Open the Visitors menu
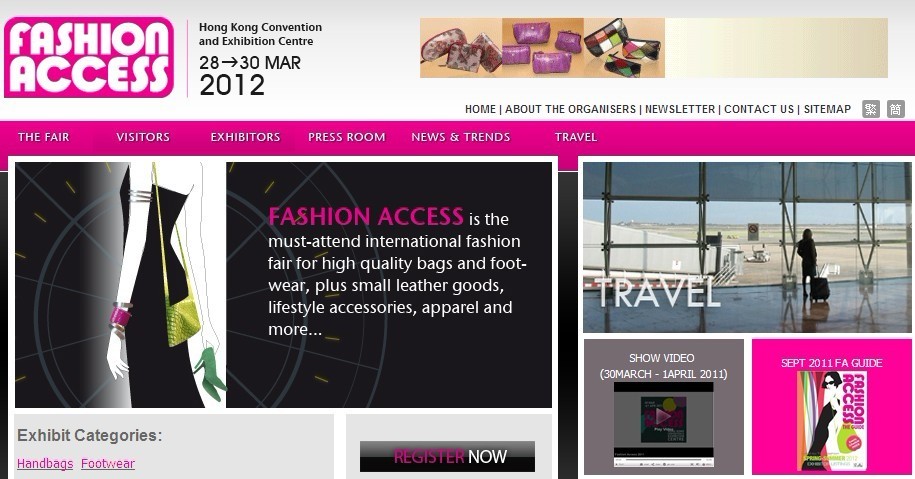The image size is (915, 479). (143, 137)
